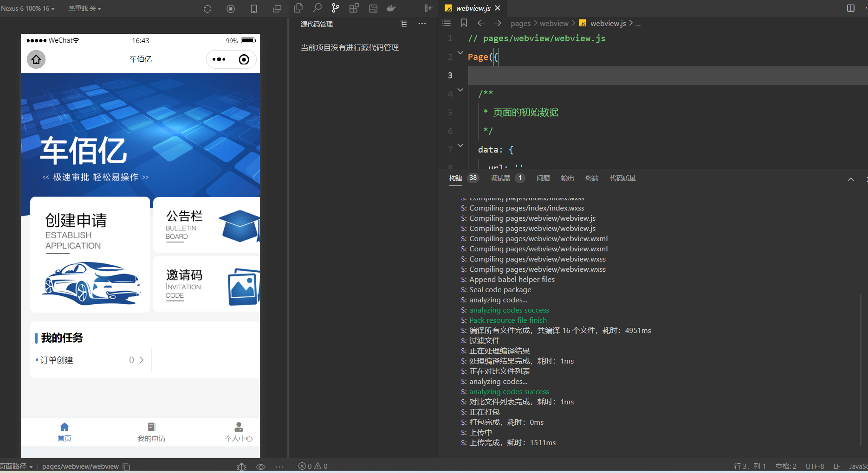
Task: Collapse the sidebar with the arrow-bar icon
Action: click(428, 8)
